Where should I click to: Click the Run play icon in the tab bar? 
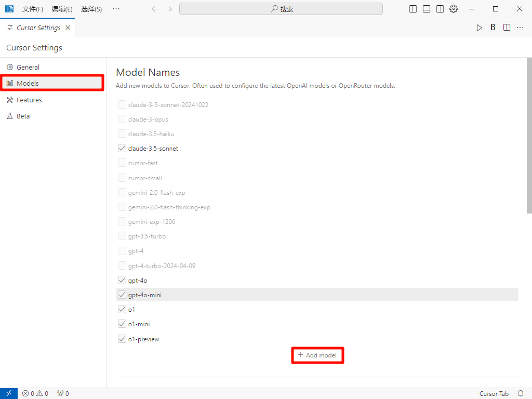click(x=480, y=28)
